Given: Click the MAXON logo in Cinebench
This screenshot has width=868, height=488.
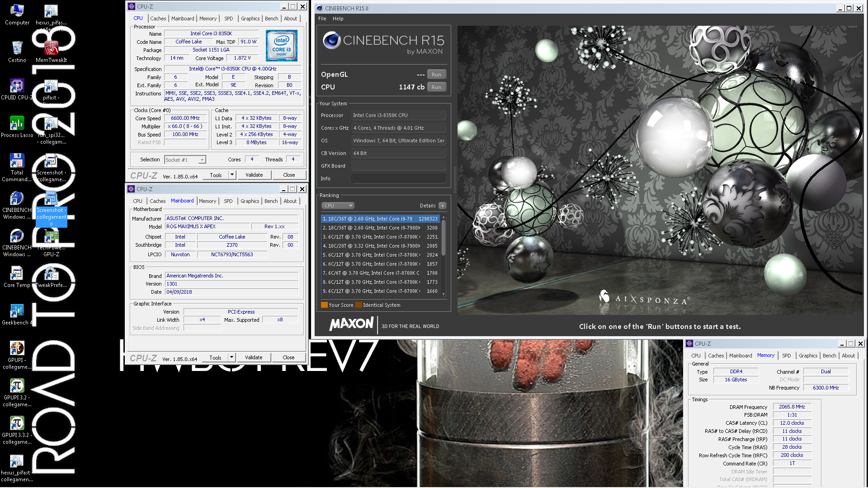Looking at the screenshot, I should (351, 324).
